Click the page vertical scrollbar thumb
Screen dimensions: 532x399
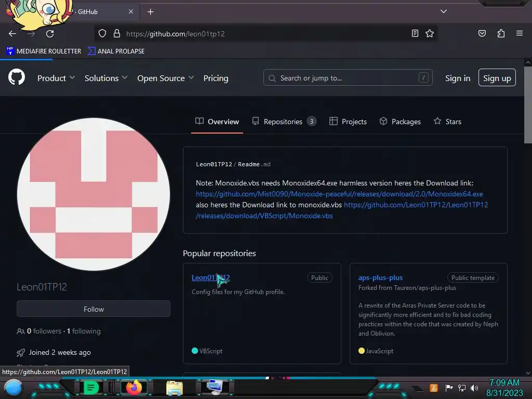click(x=528, y=105)
